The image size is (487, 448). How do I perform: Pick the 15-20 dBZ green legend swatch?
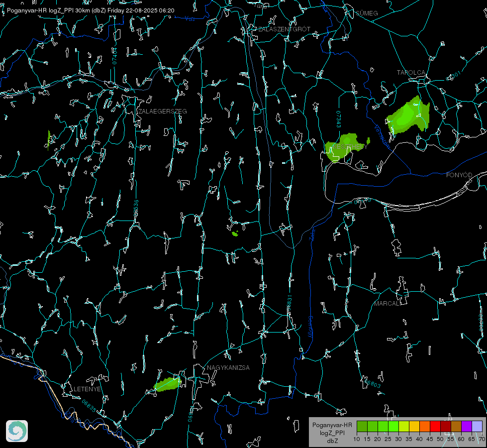(373, 426)
